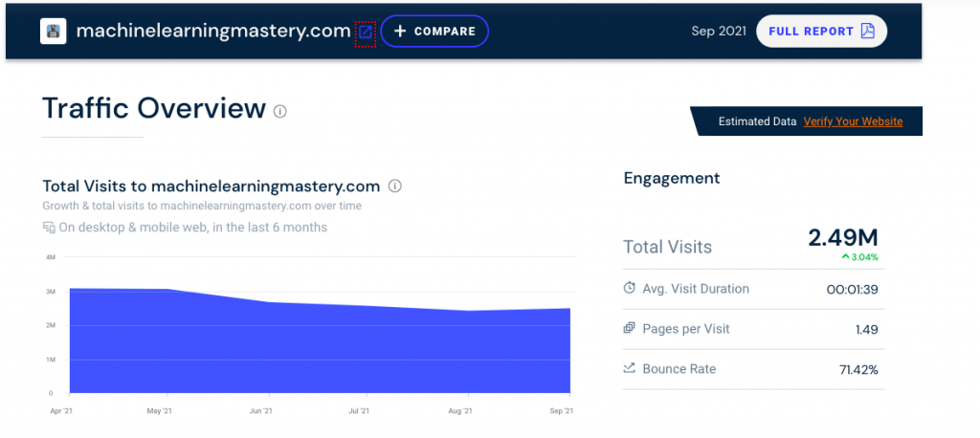The image size is (980, 438).
Task: Click 'On desktop & mobile web' text
Action: tap(193, 228)
